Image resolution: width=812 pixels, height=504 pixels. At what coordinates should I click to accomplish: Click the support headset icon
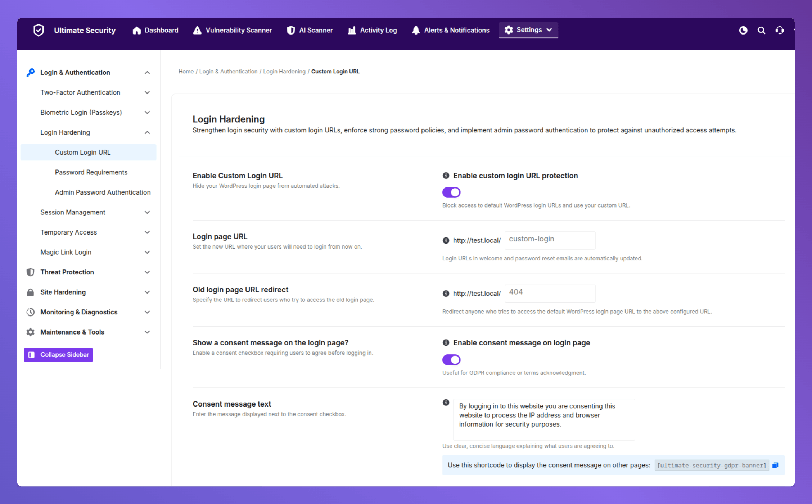pos(780,31)
